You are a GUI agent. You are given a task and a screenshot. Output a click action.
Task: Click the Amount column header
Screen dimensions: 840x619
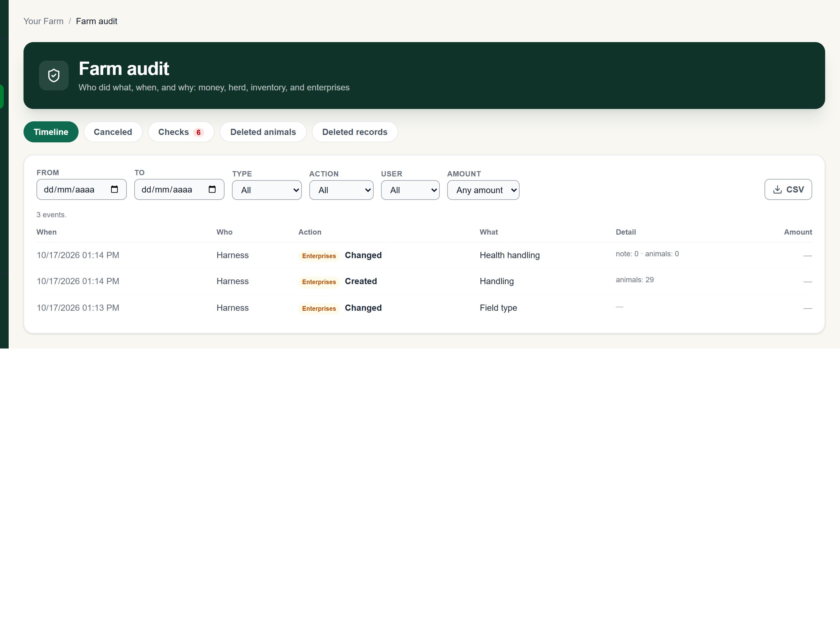(x=798, y=232)
